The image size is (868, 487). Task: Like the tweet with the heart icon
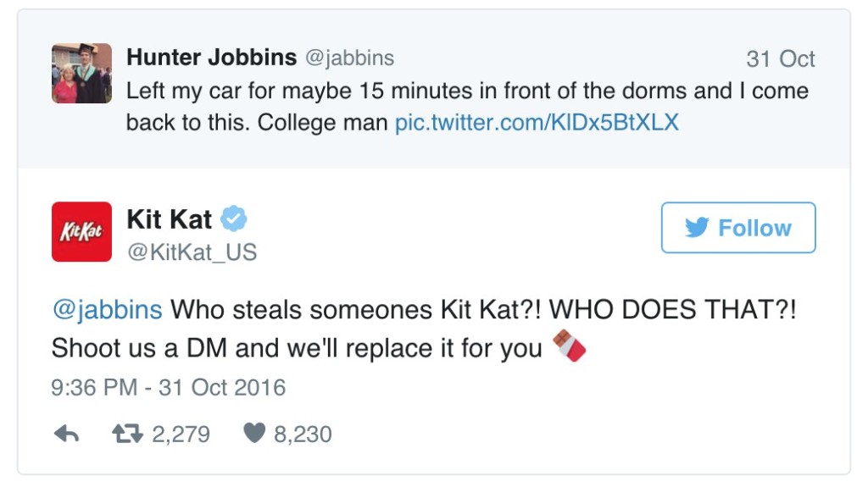pyautogui.click(x=254, y=434)
